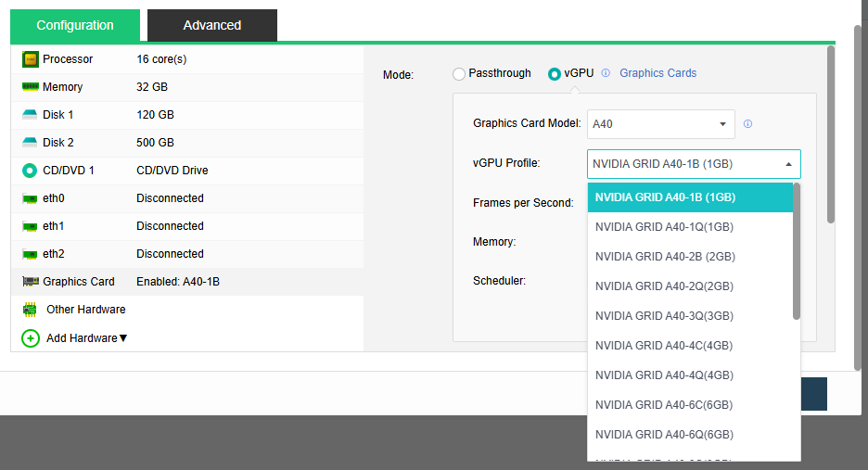The image size is (868, 470).
Task: Click the Memory module icon
Action: 30,87
